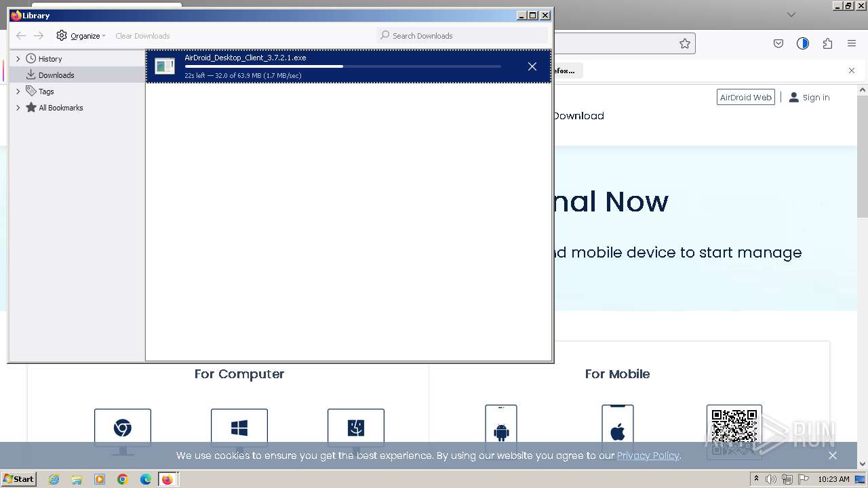Click the download progress bar
868x488 pixels.
click(x=342, y=66)
